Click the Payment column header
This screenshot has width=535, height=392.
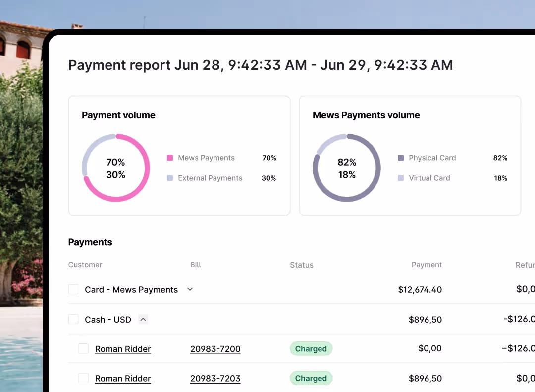coord(427,265)
